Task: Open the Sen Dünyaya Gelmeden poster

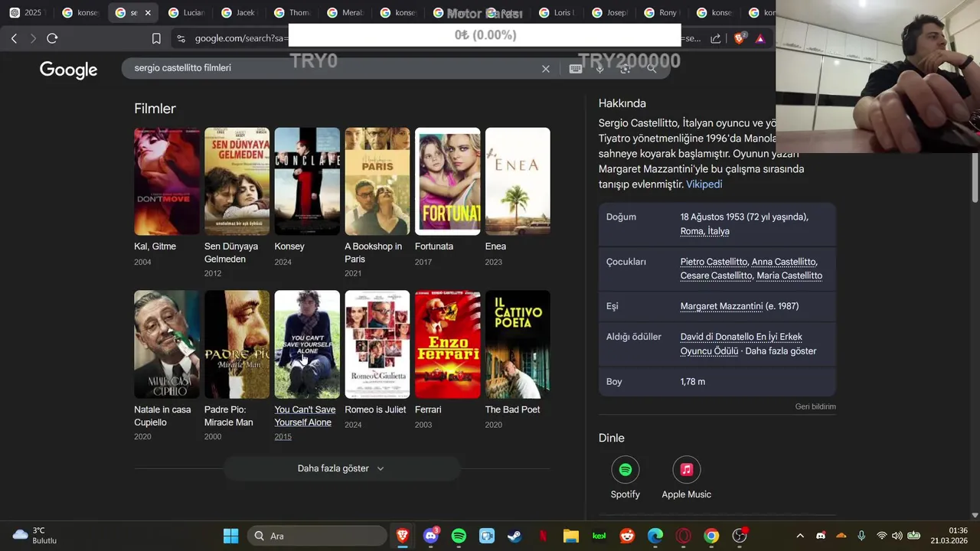Action: point(237,181)
